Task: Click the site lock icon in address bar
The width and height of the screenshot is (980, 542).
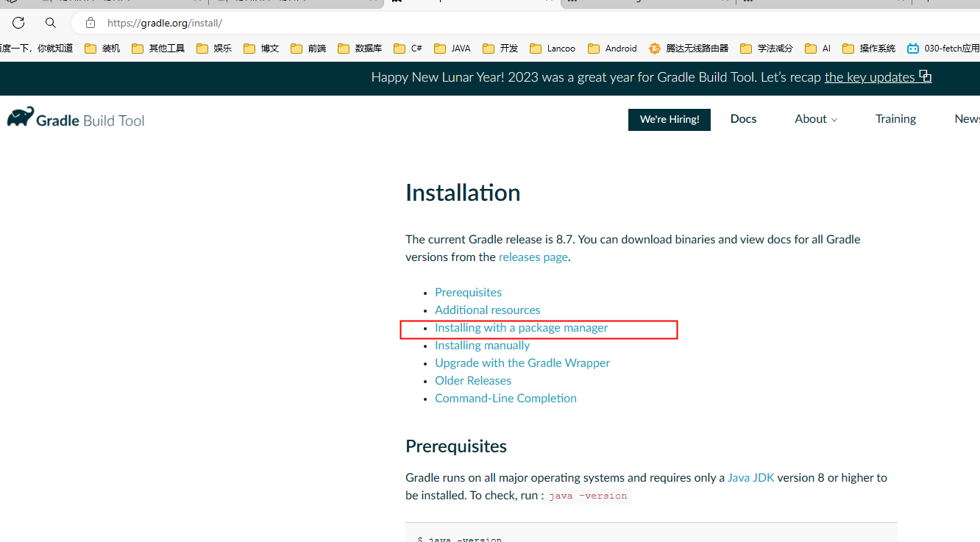Action: 90,23
